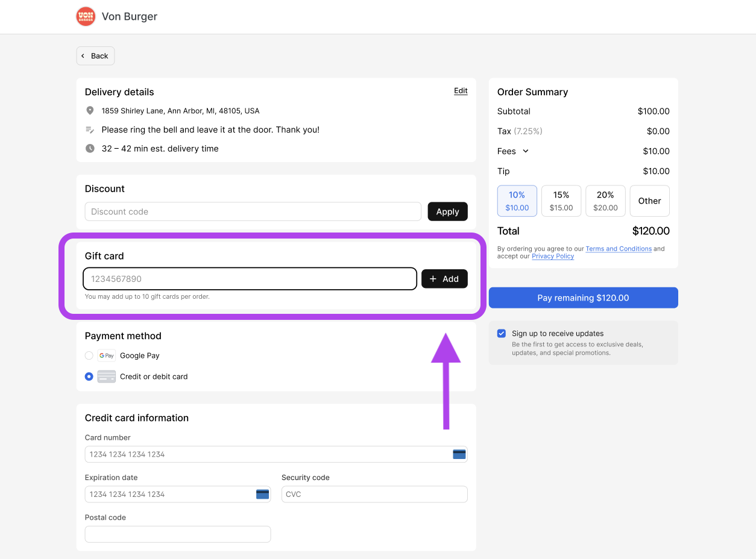Viewport: 756px width, 559px height.
Task: Choose the 15% tip option
Action: click(561, 201)
